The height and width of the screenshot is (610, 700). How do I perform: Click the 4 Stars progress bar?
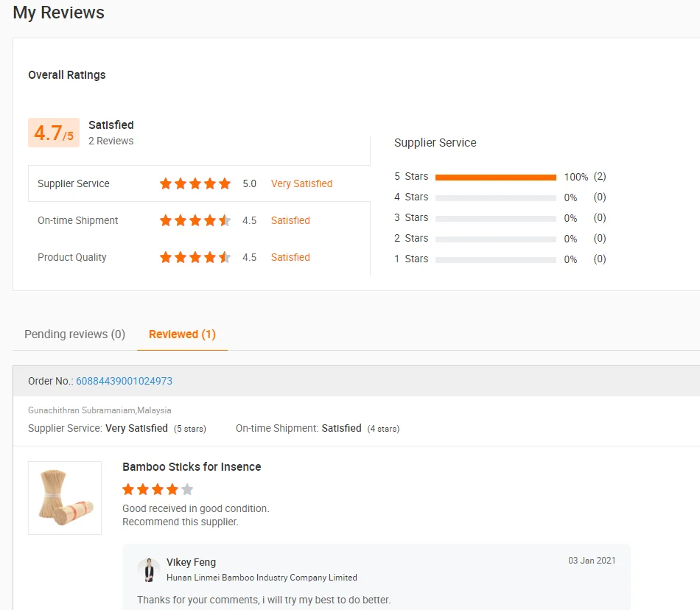click(496, 197)
